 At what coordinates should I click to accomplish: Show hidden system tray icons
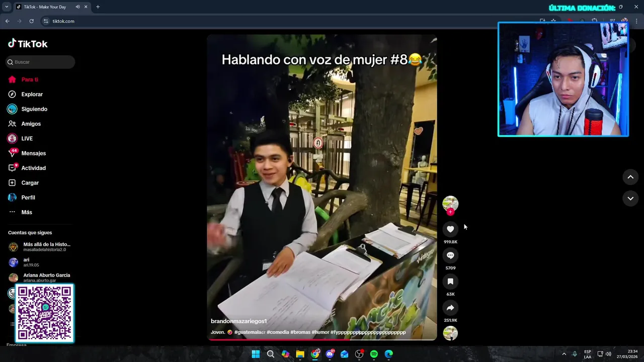pyautogui.click(x=564, y=354)
